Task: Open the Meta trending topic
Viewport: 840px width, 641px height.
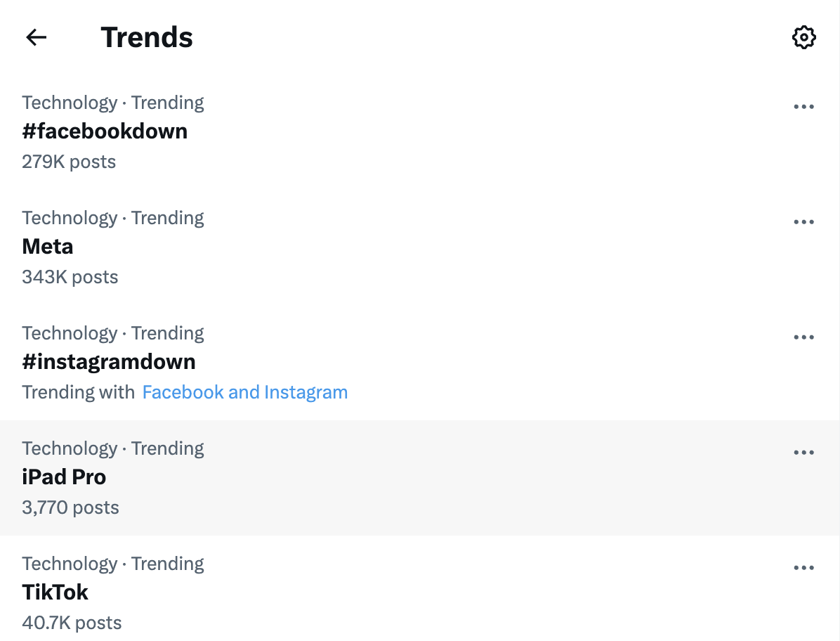Action: (48, 247)
